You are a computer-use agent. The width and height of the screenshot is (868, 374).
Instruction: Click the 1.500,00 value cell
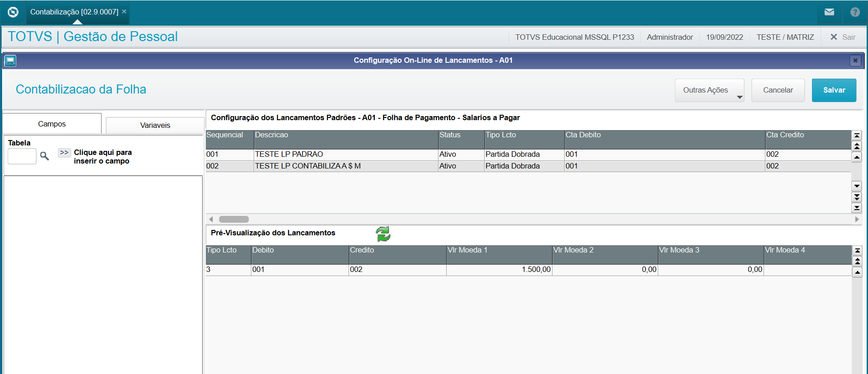pos(499,270)
